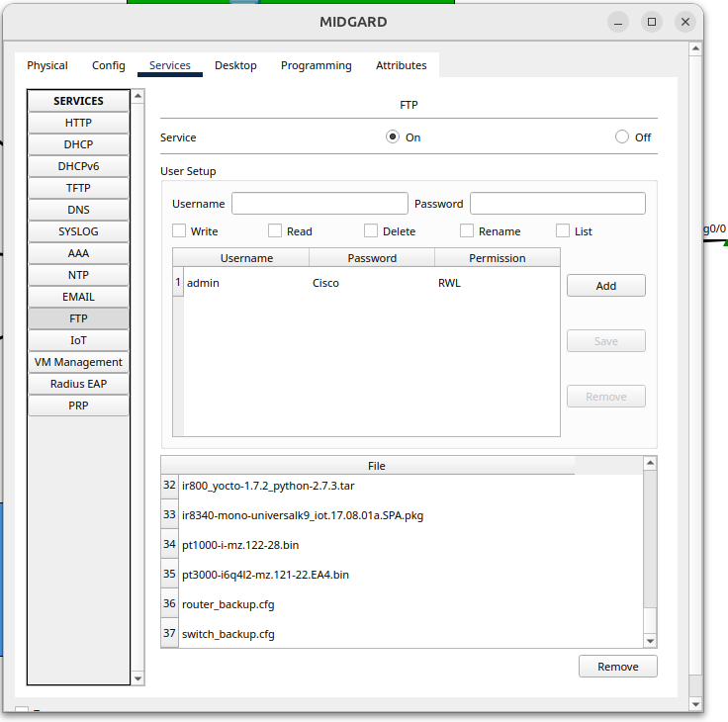Screen dimensions: 728x722
Task: Open the Radius EAP service
Action: (78, 384)
